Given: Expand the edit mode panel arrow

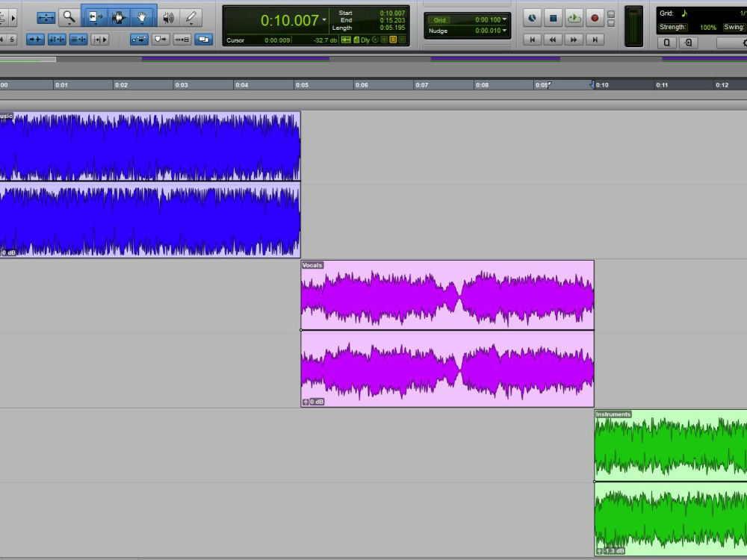Looking at the screenshot, I should point(13,18).
